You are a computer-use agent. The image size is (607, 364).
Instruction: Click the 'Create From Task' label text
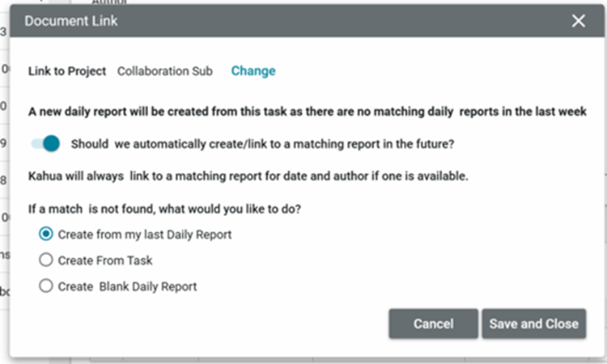[105, 260]
